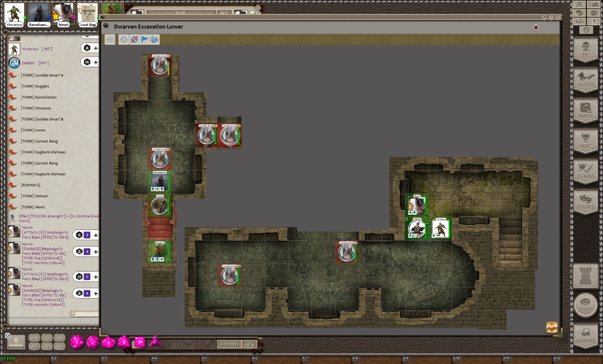The width and height of the screenshot is (603, 364).
Task: Click the map window help button
Action: coord(551,17)
